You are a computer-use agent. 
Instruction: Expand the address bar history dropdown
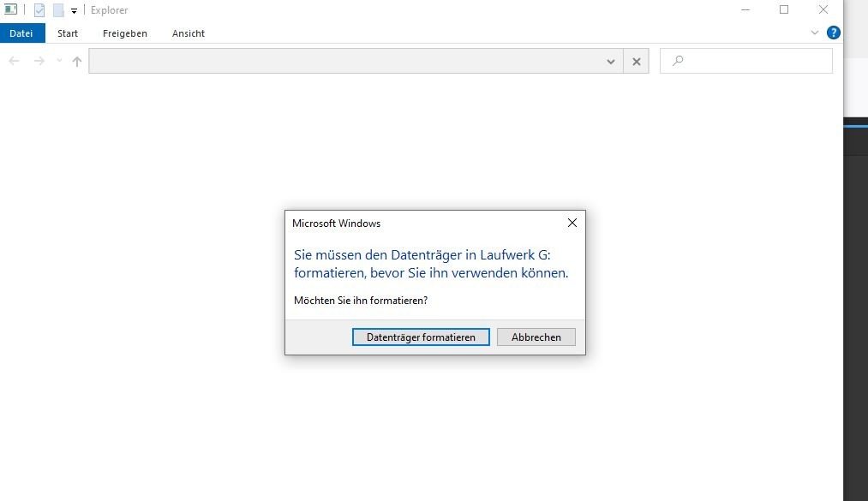click(611, 62)
